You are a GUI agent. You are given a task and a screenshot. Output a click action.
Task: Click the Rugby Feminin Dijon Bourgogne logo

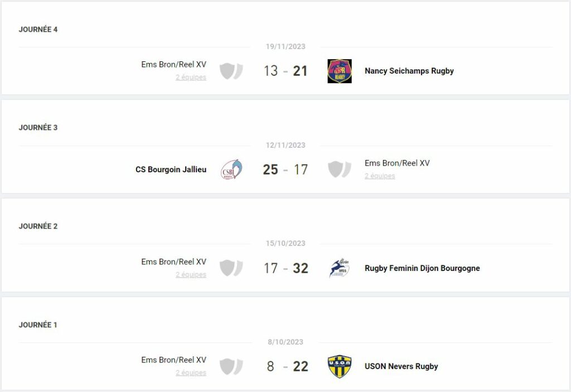[x=340, y=268]
